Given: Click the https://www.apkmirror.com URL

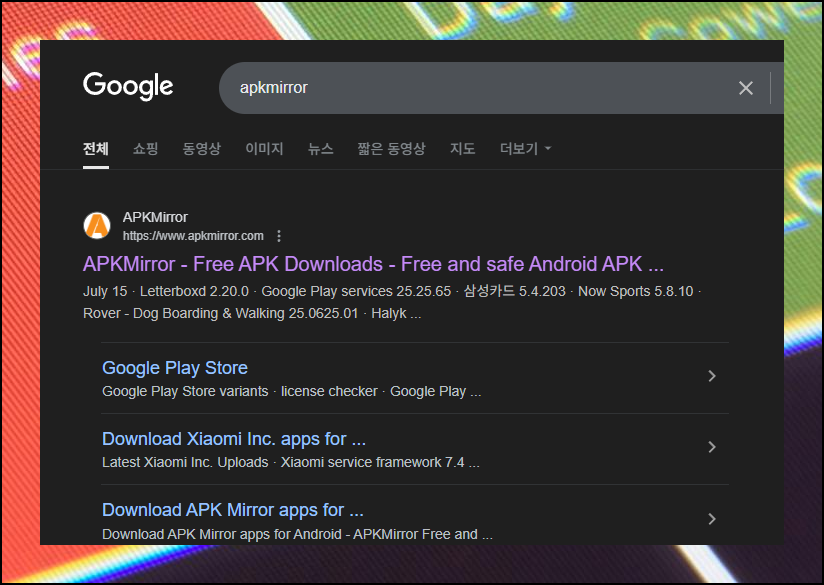Looking at the screenshot, I should 193,236.
